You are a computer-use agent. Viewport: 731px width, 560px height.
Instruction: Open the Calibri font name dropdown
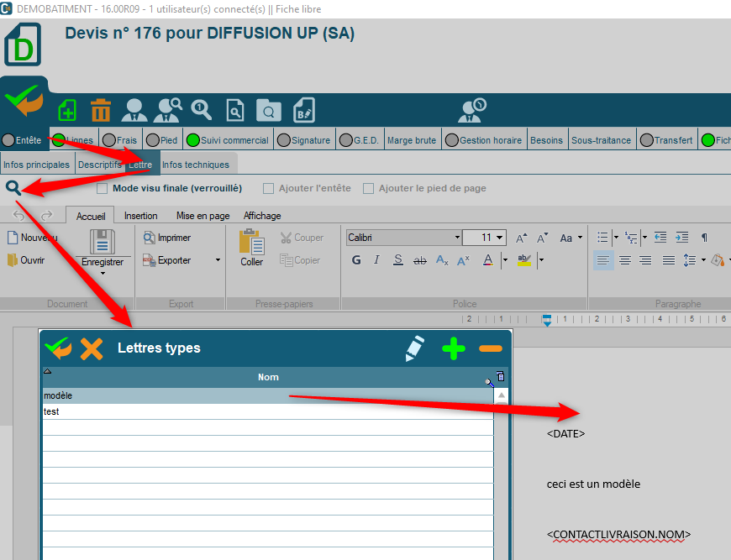[456, 238]
